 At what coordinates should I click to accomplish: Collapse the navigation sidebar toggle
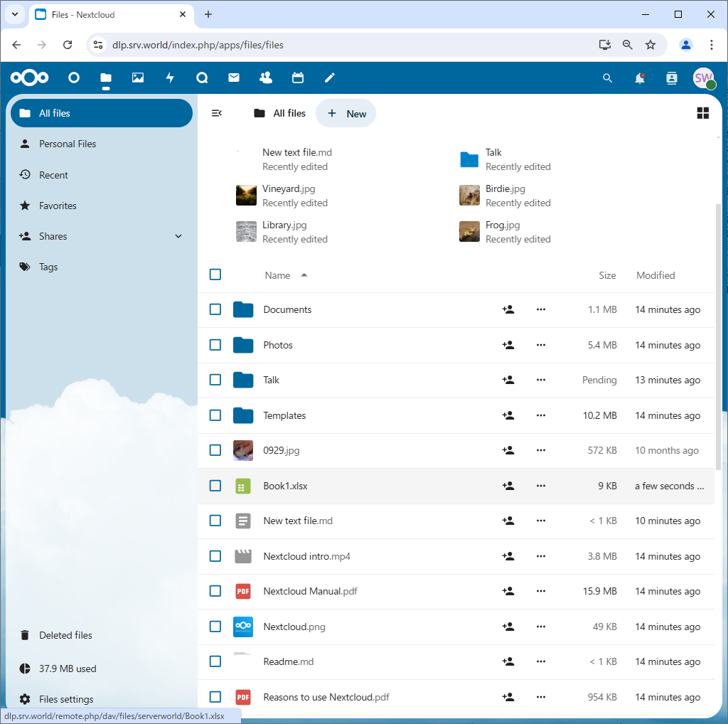pyautogui.click(x=217, y=113)
